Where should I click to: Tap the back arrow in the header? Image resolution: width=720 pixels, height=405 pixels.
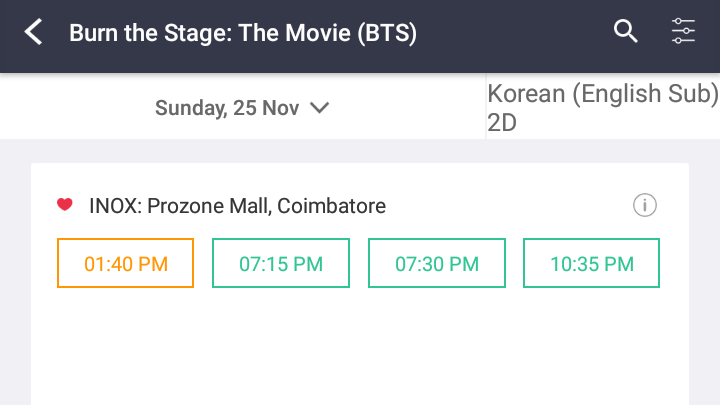click(x=34, y=33)
